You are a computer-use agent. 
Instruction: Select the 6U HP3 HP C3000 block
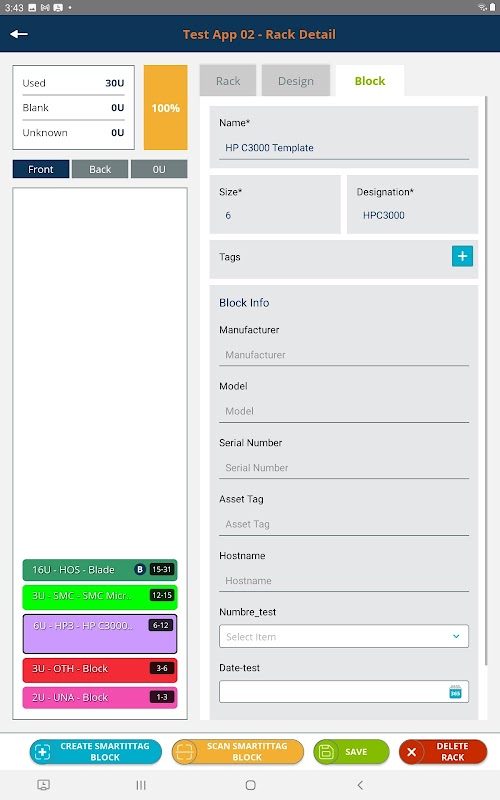(100, 634)
